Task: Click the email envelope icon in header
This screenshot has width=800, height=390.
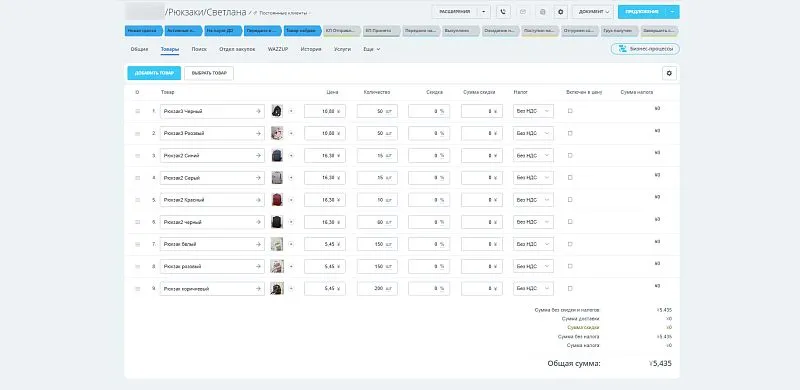Action: coord(523,12)
